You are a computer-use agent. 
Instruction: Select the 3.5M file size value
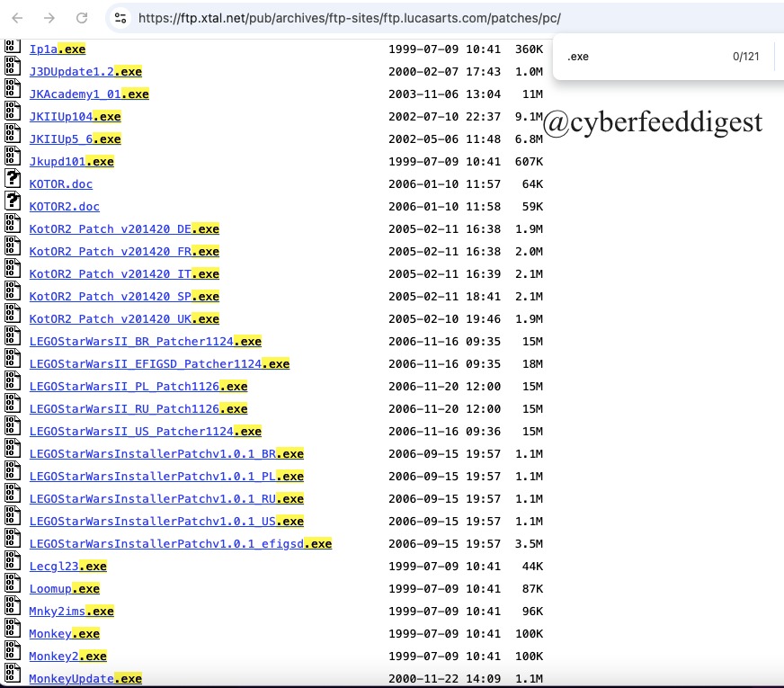[529, 544]
